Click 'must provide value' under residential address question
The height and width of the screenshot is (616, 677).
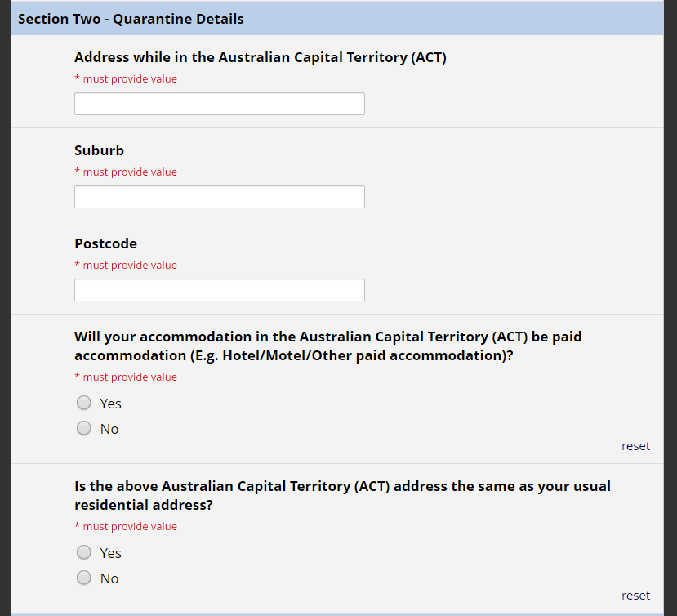click(x=126, y=527)
